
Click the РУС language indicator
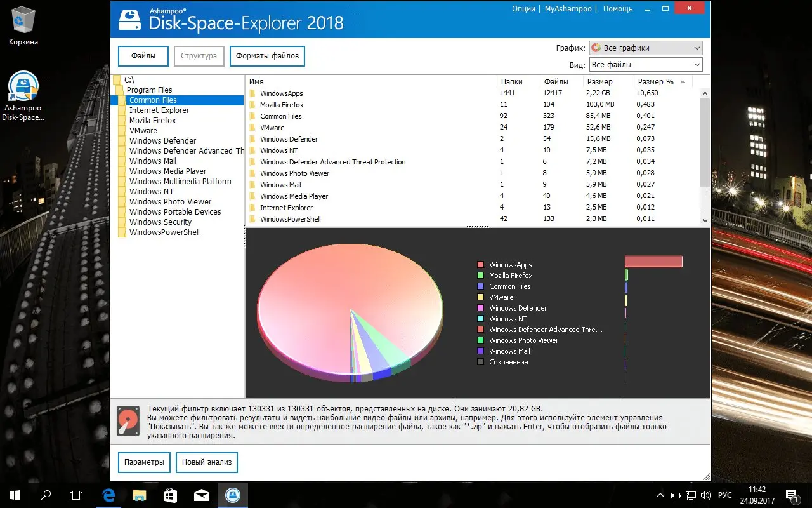725,495
